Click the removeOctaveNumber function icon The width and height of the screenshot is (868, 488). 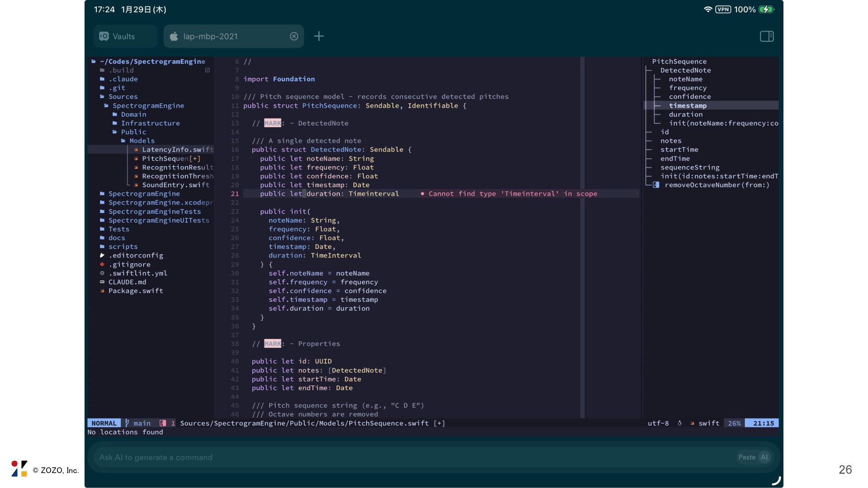(656, 185)
